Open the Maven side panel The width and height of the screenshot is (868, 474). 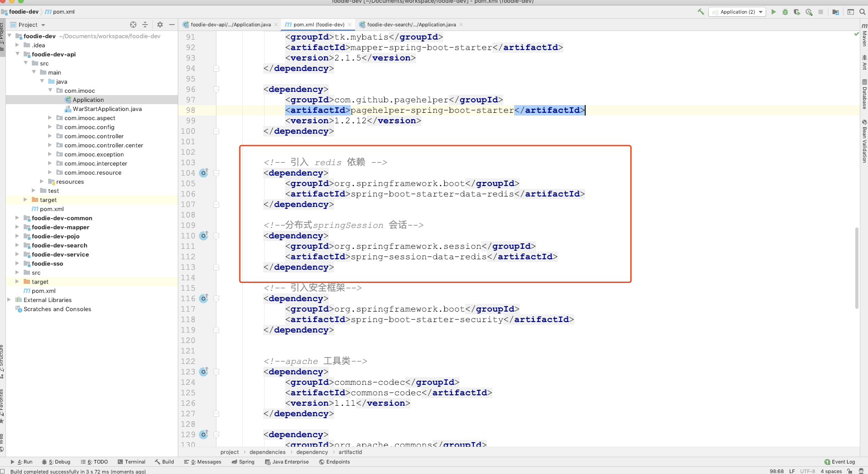click(x=864, y=35)
